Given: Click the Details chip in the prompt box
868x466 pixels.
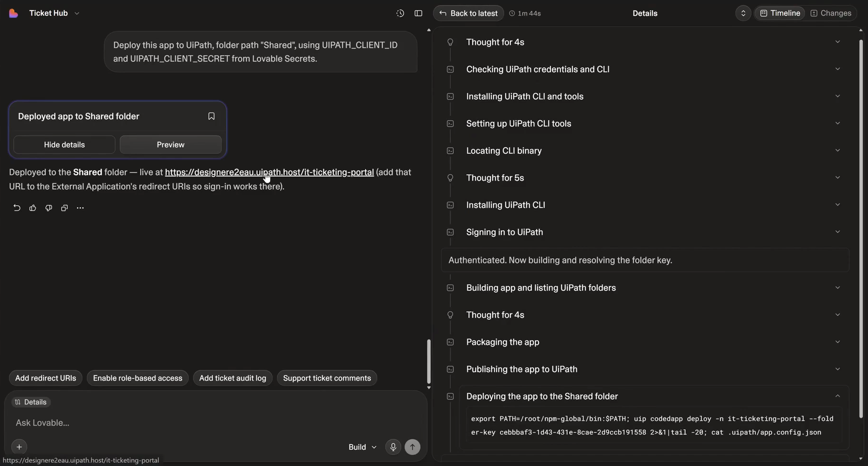Looking at the screenshot, I should 31,402.
